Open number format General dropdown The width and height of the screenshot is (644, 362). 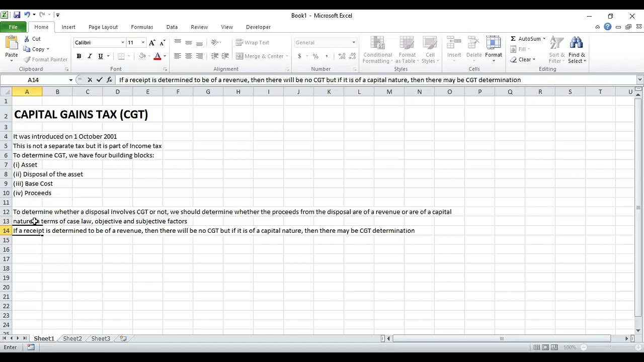pyautogui.click(x=354, y=43)
